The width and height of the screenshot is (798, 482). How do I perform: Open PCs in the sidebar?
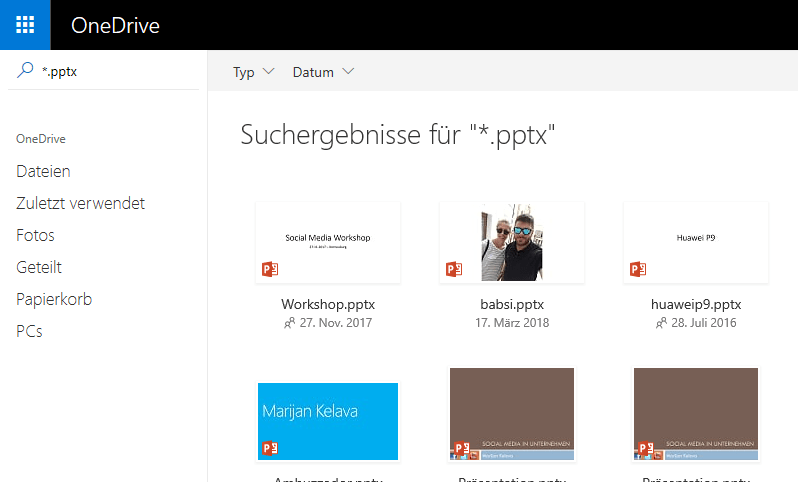(29, 331)
